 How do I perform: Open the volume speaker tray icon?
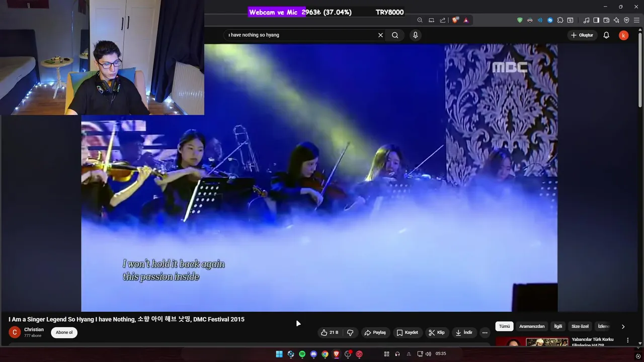pyautogui.click(x=428, y=354)
